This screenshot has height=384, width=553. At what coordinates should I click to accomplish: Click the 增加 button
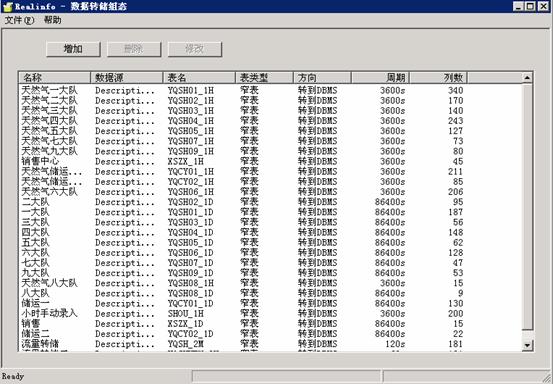click(x=73, y=49)
